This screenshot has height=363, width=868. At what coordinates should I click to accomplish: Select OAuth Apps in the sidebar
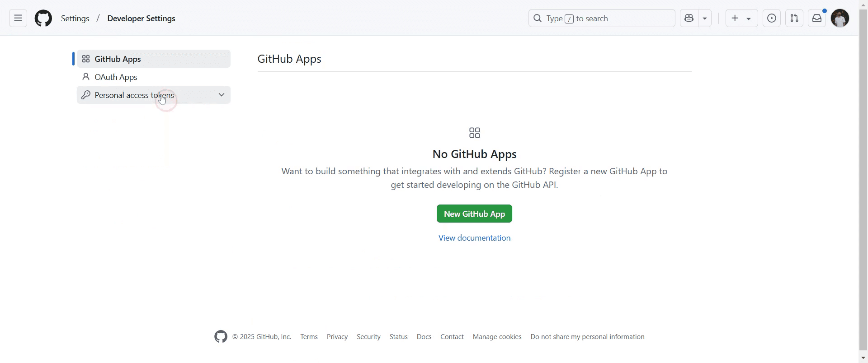click(154, 77)
